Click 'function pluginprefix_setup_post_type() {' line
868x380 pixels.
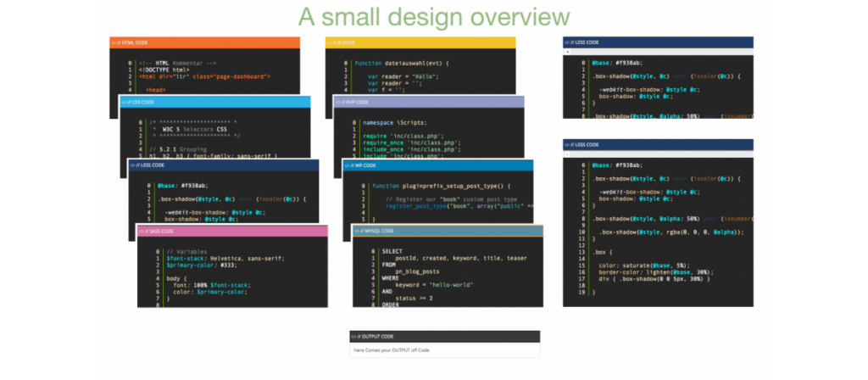(x=442, y=186)
